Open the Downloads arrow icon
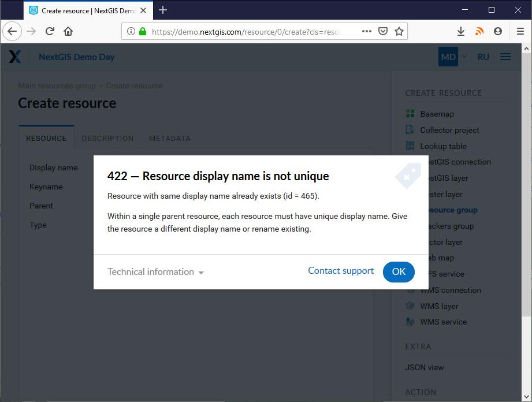Screen dimensions: 532x402 click(x=461, y=31)
